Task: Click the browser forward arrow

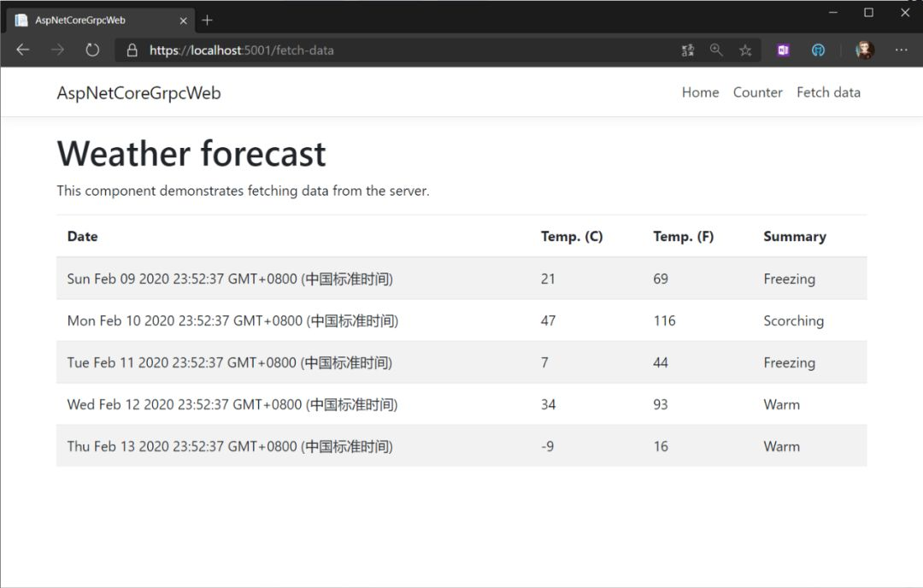Action: pos(58,50)
